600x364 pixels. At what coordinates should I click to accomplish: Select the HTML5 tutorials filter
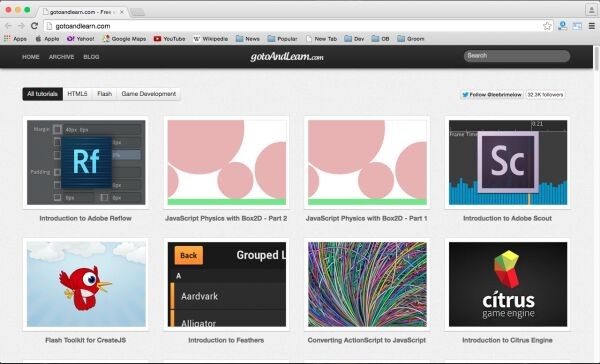point(77,94)
